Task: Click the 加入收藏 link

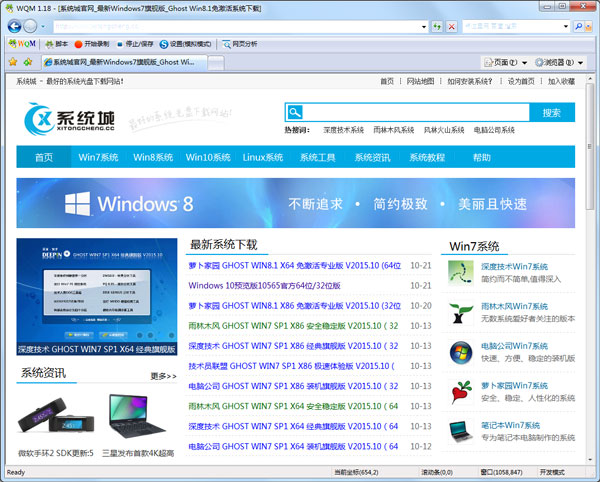Action: point(561,81)
